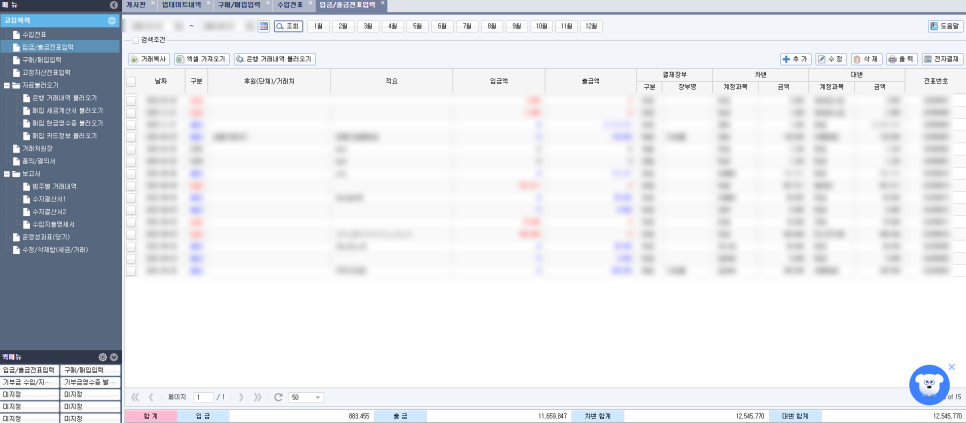Click the 삭제 delete button
Viewport: 966px width, 423px height.
tap(866, 60)
